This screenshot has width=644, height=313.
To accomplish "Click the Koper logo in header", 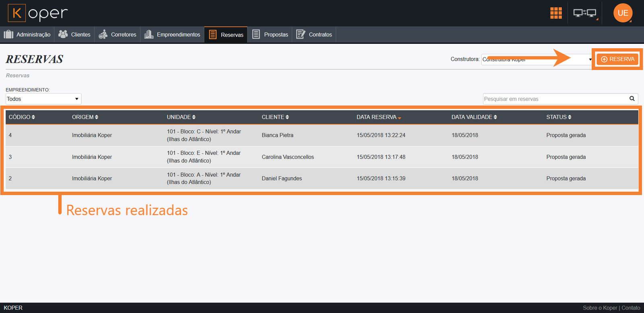I will click(38, 13).
